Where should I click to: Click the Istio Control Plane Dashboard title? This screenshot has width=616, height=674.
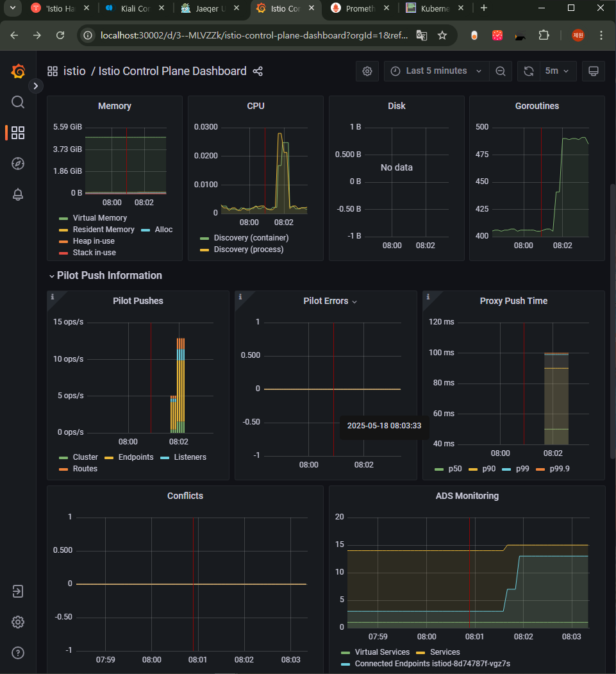tap(172, 71)
